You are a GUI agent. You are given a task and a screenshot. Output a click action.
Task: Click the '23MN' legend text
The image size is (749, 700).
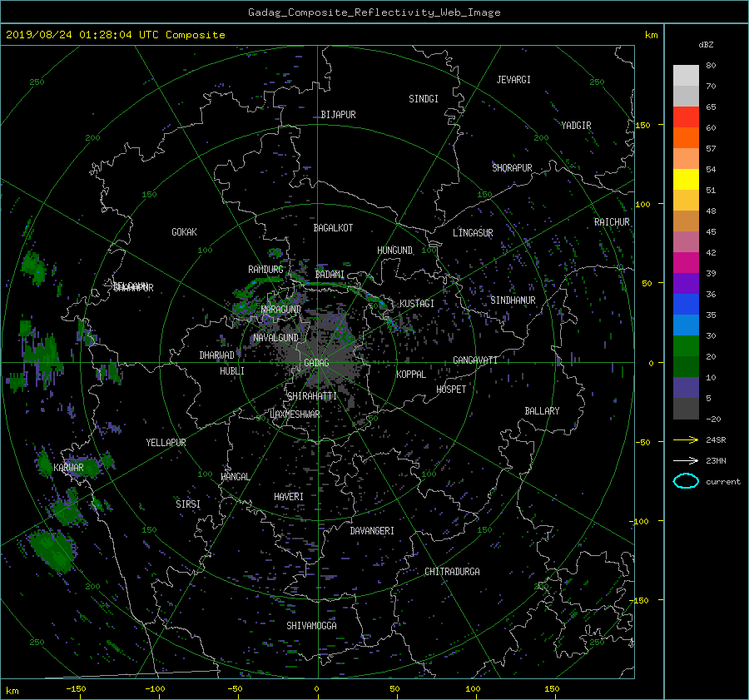click(x=716, y=461)
